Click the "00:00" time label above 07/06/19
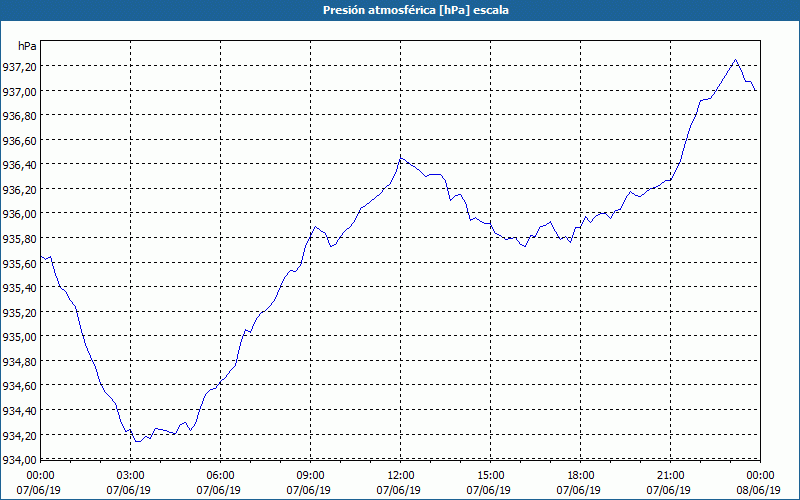The height and width of the screenshot is (500, 800). [x=40, y=476]
